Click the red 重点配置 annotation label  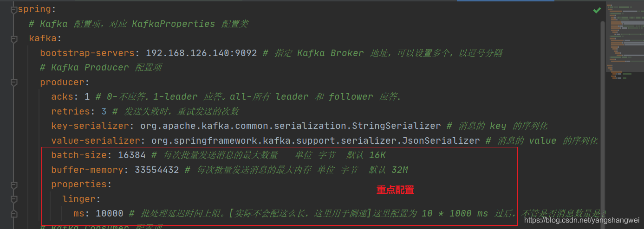[395, 190]
